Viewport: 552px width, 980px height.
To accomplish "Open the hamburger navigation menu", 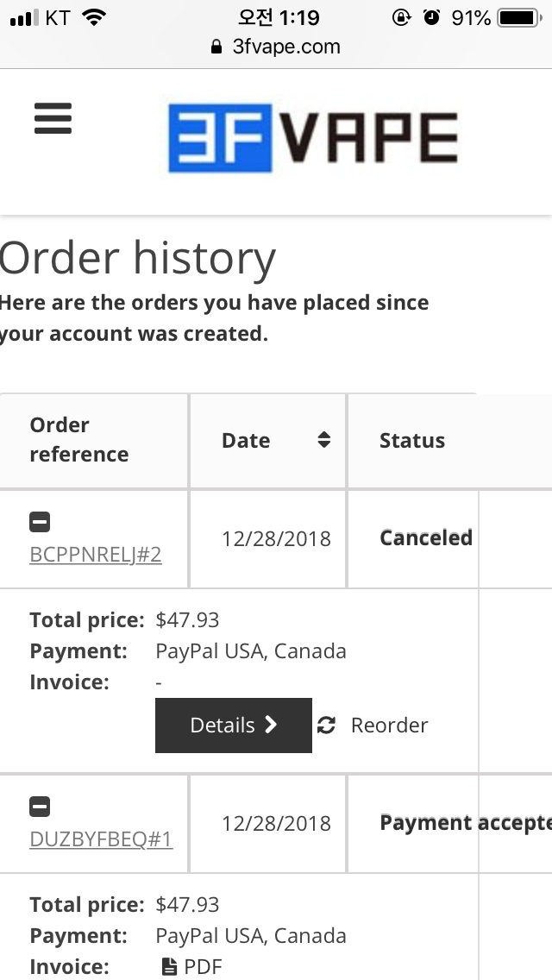I will tap(53, 118).
